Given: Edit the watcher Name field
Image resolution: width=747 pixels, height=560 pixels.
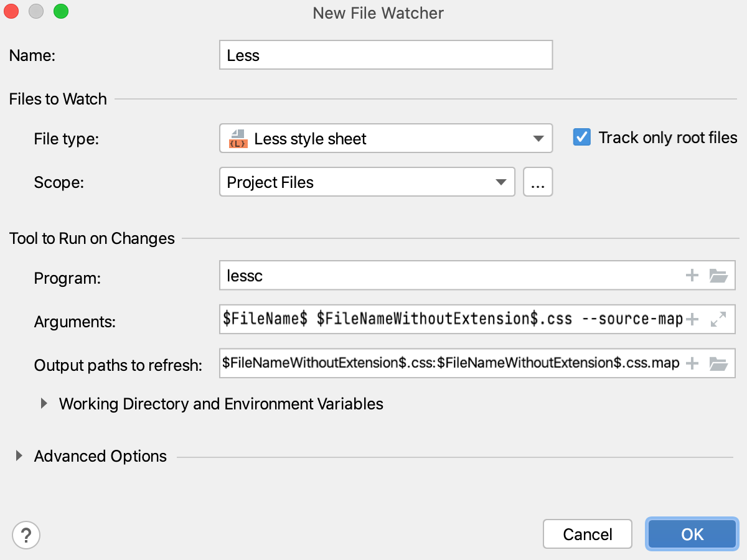Looking at the screenshot, I should 386,55.
